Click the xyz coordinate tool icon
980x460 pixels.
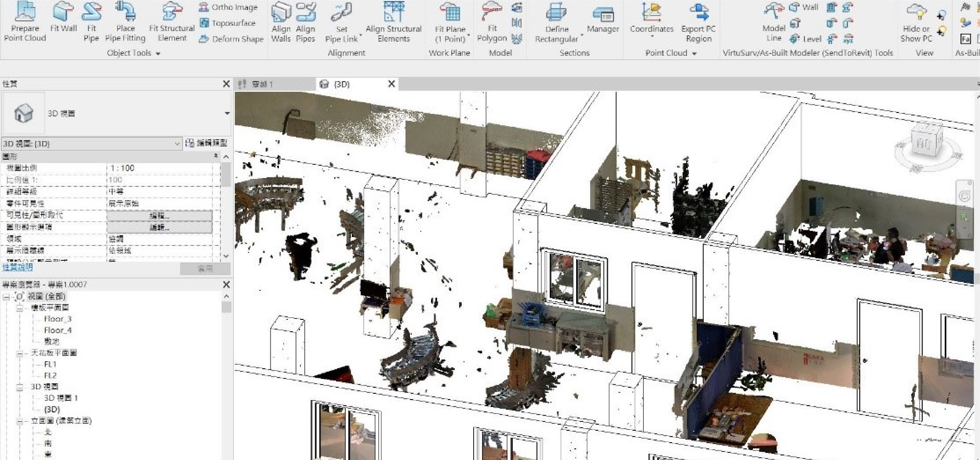point(848,39)
